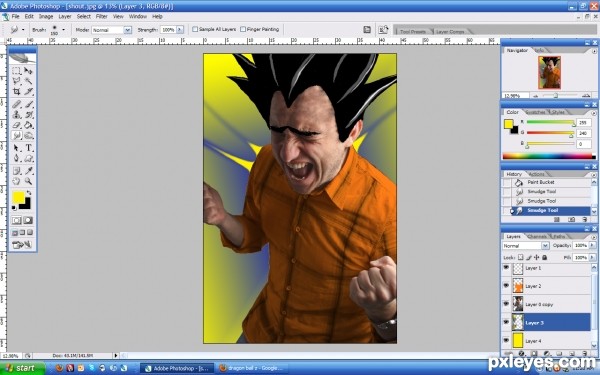
Task: Select the Move tool
Action: tap(28, 71)
